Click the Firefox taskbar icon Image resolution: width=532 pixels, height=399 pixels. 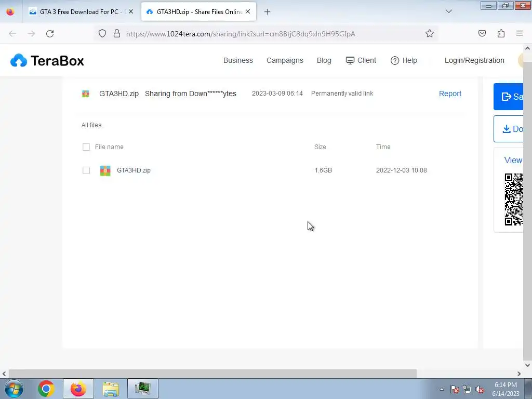78,389
